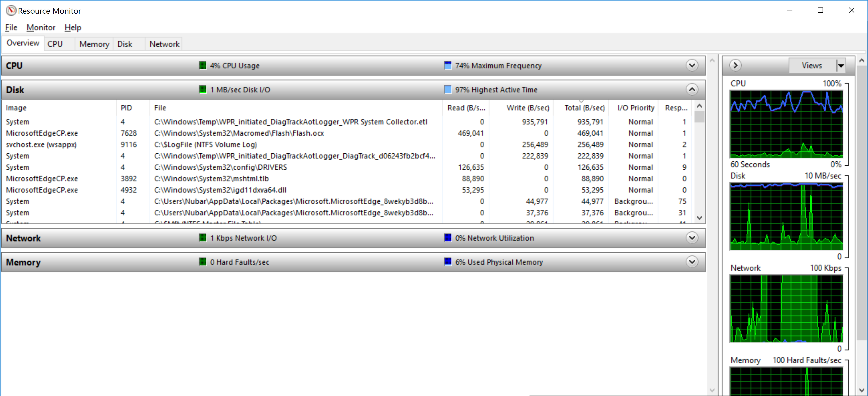Open the Views dropdown
The height and width of the screenshot is (396, 868).
coord(840,65)
